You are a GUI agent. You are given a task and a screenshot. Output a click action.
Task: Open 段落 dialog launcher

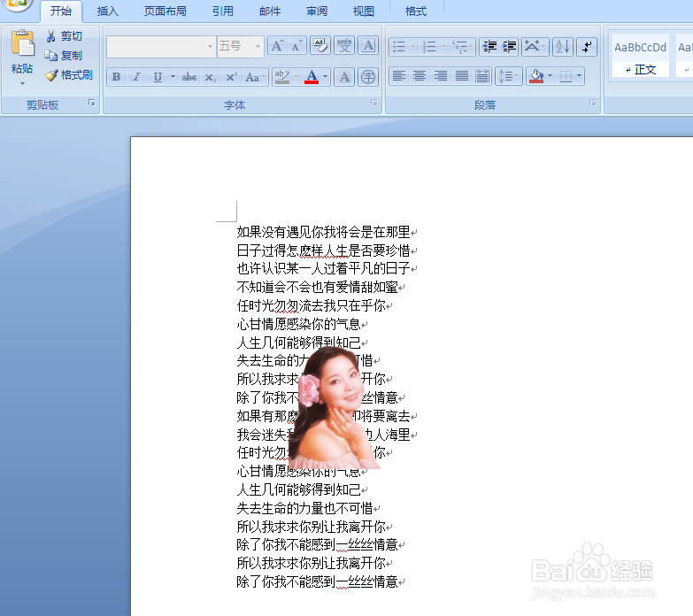pos(592,103)
